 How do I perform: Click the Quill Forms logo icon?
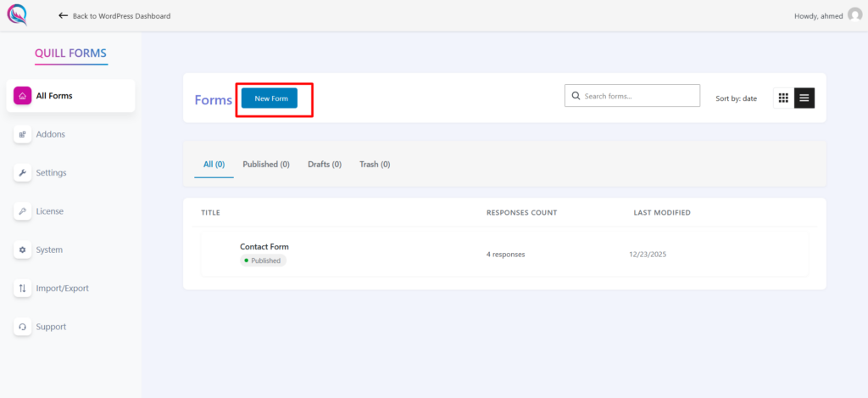tap(16, 15)
